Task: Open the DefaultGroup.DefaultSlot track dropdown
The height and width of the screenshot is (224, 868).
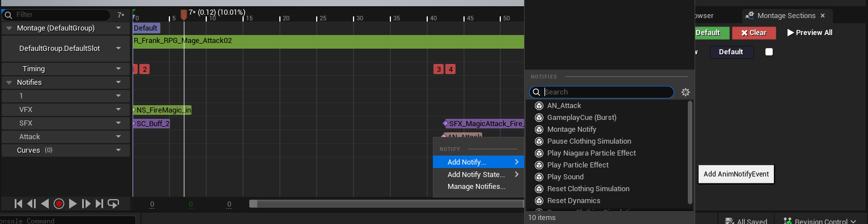Action: (x=118, y=49)
